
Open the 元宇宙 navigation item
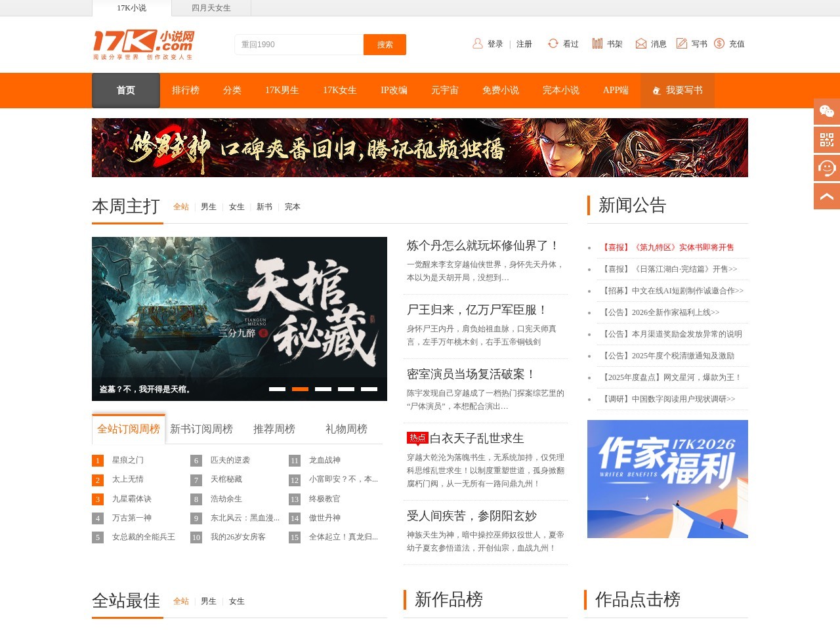point(445,91)
